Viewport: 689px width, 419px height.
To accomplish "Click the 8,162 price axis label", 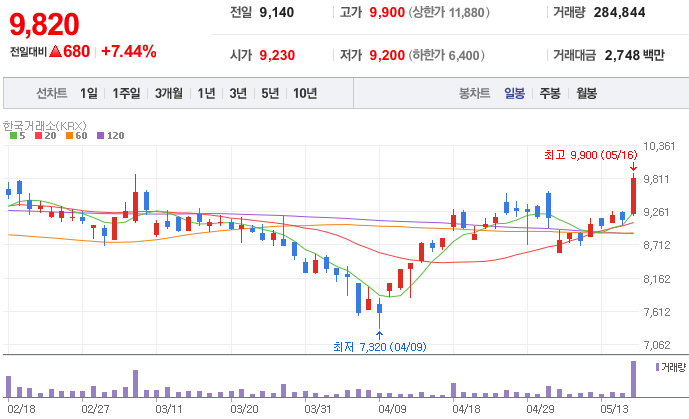I will pos(657,279).
